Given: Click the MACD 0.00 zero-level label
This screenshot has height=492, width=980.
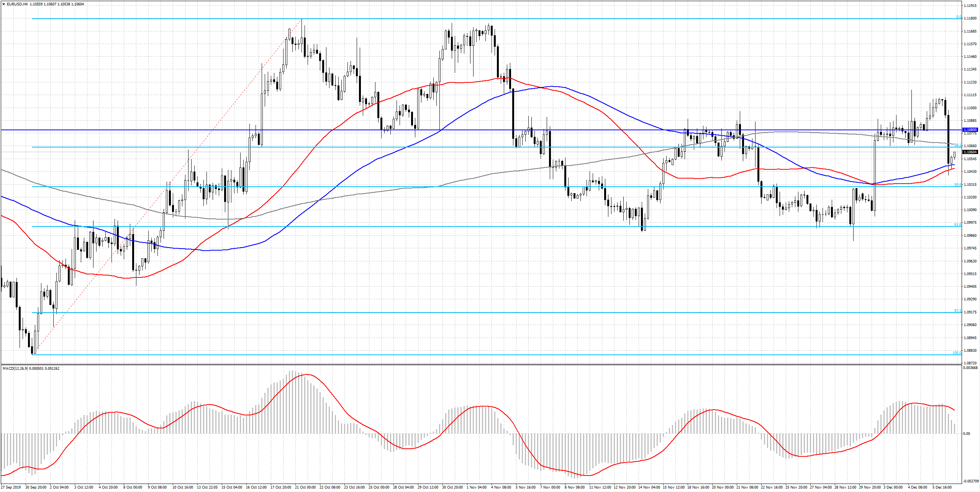Looking at the screenshot, I should (967, 434).
